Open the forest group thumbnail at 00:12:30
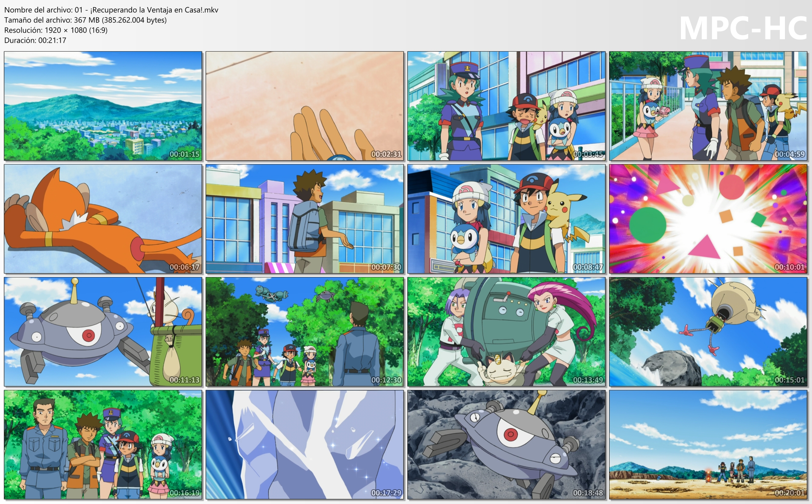This screenshot has height=504, width=812. [x=304, y=331]
